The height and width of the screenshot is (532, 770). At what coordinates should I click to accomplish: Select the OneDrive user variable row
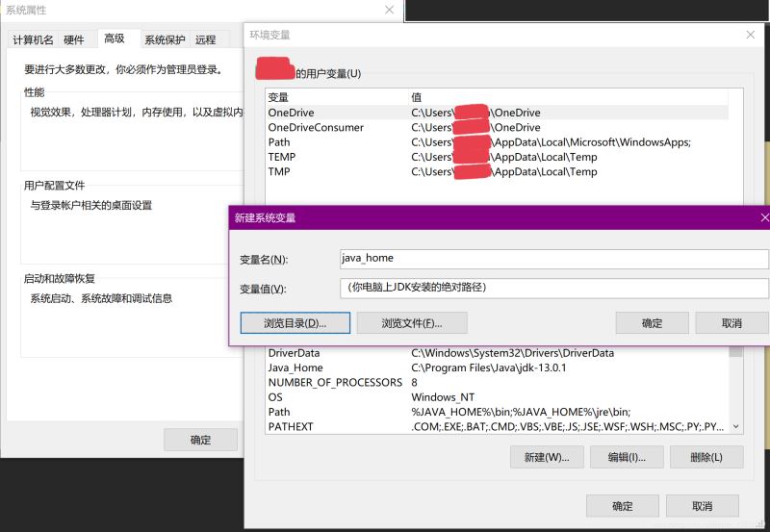click(x=497, y=113)
